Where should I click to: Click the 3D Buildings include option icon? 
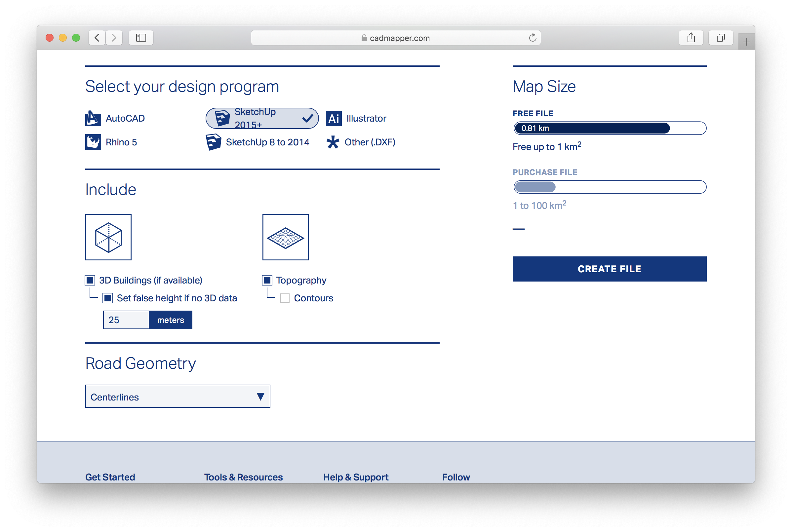[109, 237]
